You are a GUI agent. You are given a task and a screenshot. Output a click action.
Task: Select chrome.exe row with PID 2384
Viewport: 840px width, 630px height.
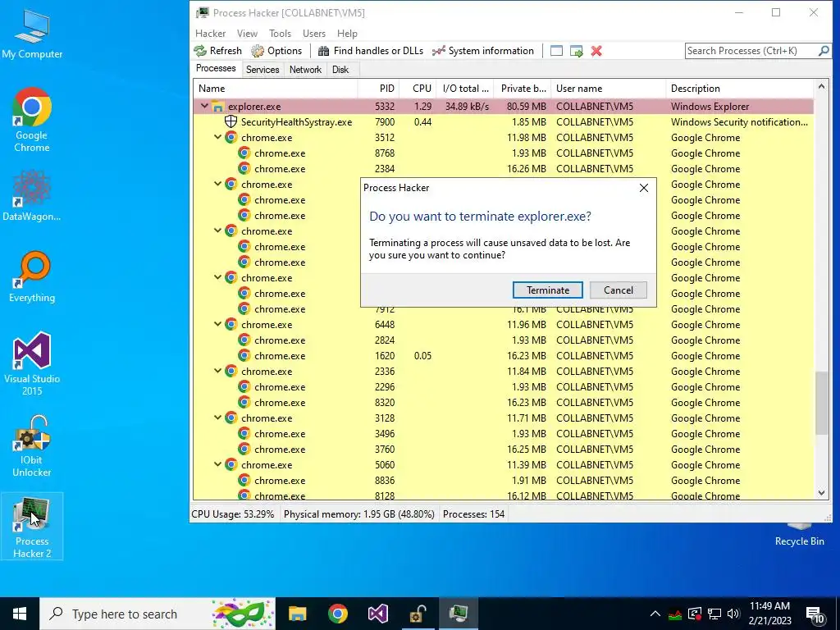(504, 169)
